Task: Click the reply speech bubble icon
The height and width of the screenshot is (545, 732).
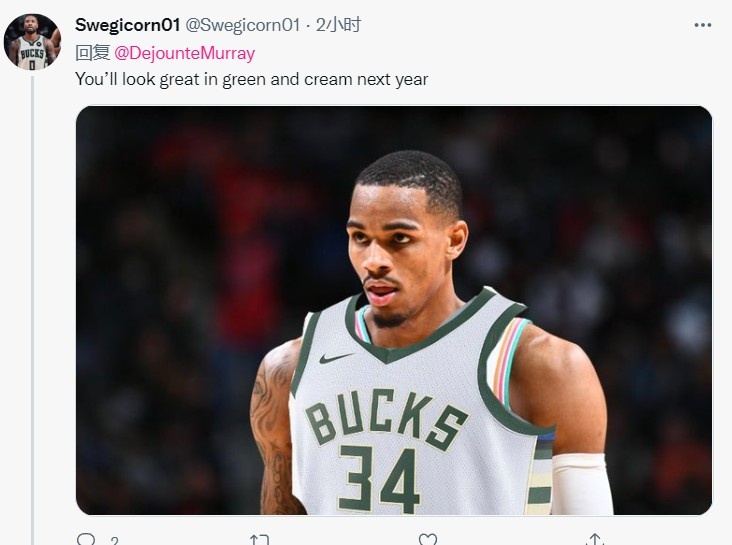Action: point(85,539)
